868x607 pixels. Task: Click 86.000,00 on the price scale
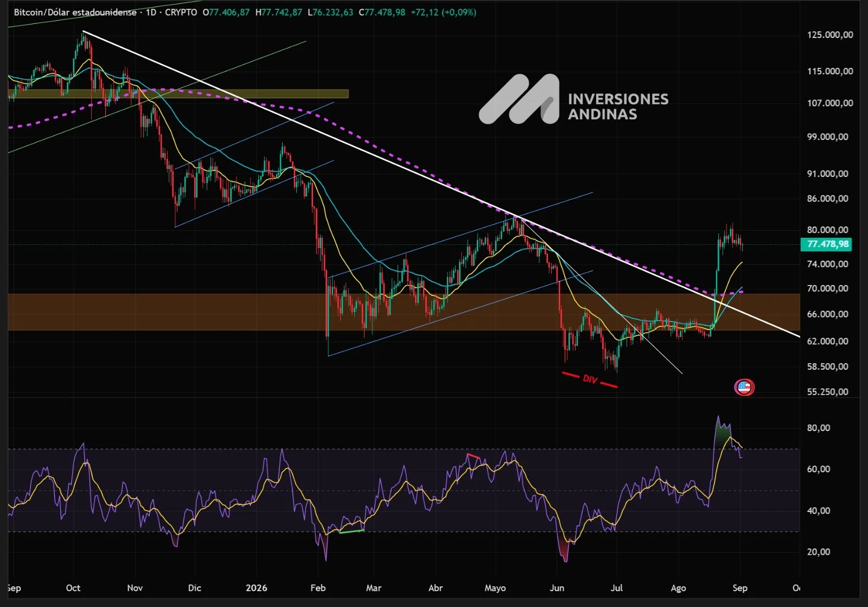827,199
